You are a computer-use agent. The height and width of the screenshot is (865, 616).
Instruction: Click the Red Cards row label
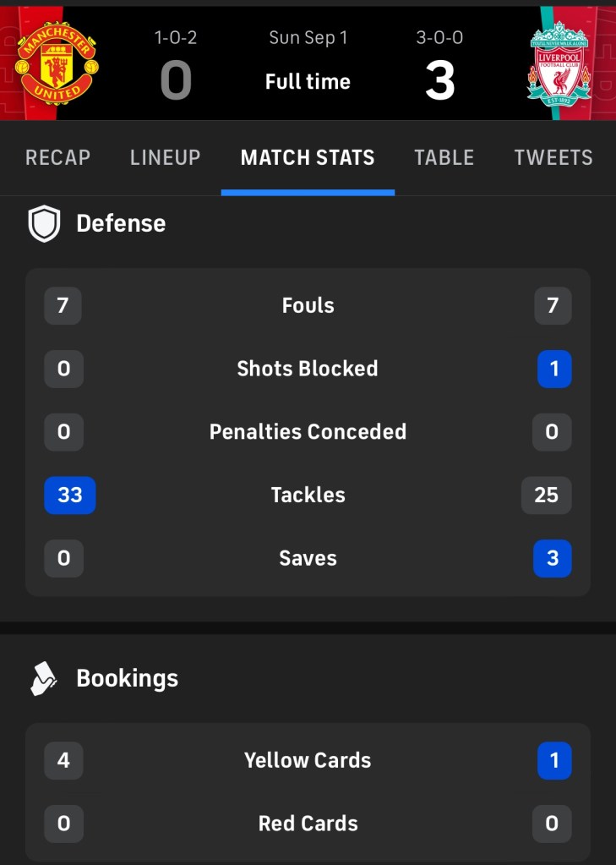tap(308, 824)
